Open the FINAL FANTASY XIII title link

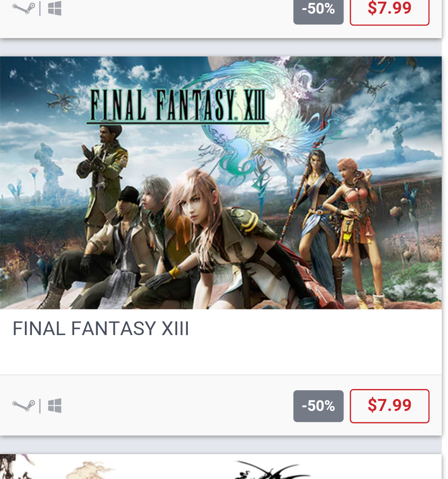(100, 329)
